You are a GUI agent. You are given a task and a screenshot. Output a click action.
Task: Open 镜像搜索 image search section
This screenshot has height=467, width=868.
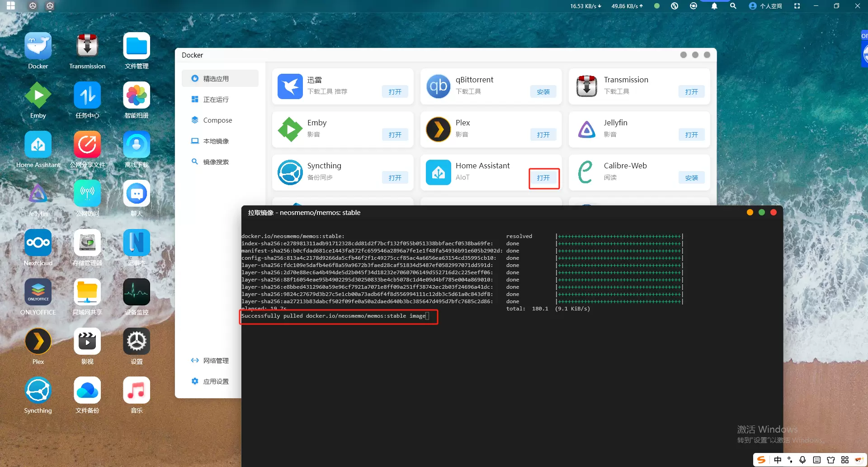(216, 162)
